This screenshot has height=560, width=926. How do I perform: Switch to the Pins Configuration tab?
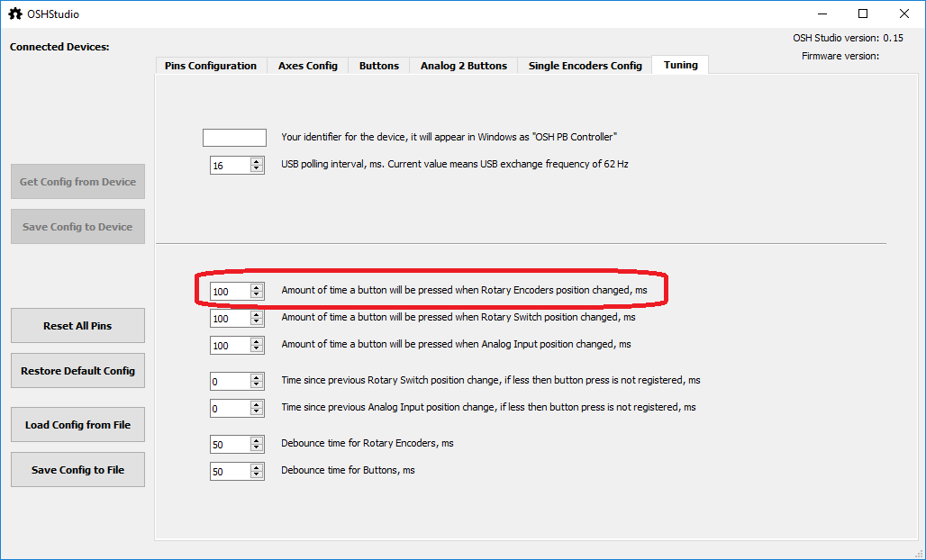[x=211, y=66]
